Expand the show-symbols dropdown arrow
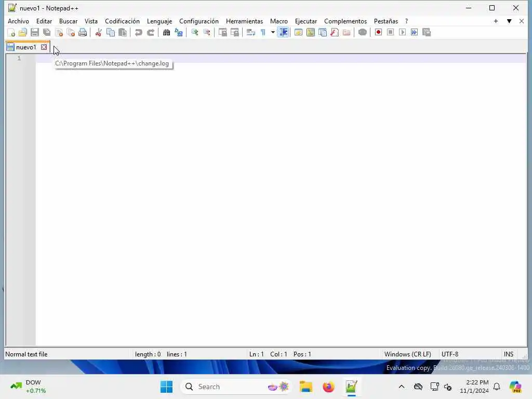The height and width of the screenshot is (399, 532). (x=273, y=33)
